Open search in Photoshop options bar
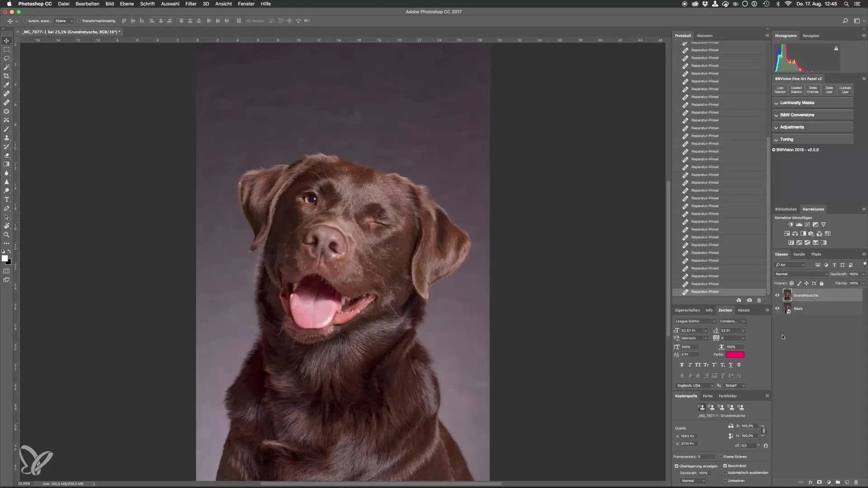 [845, 21]
